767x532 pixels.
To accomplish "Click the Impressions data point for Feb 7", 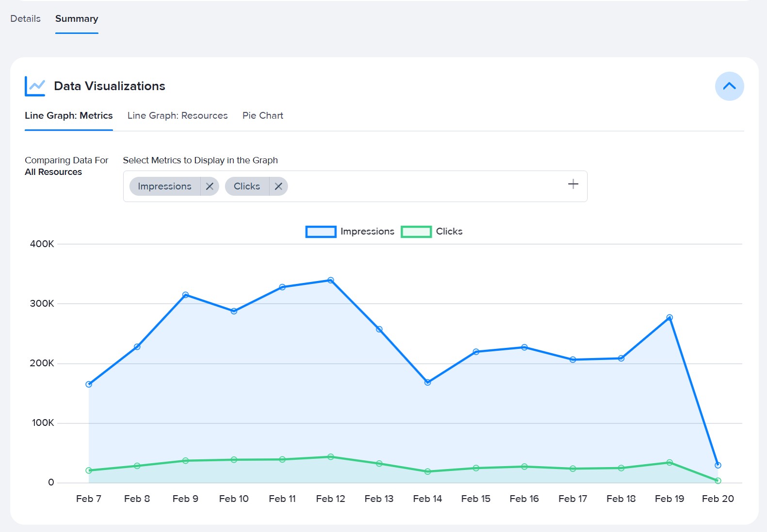I will pyautogui.click(x=89, y=384).
